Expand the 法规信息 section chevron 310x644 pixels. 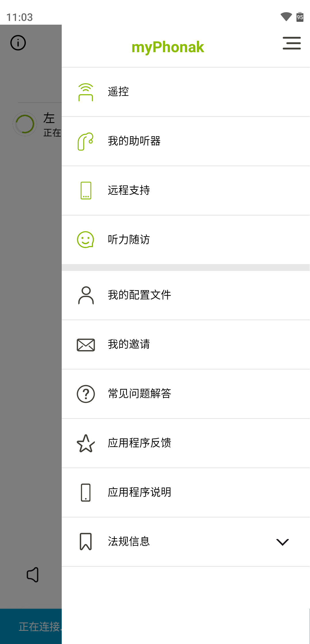tap(282, 542)
